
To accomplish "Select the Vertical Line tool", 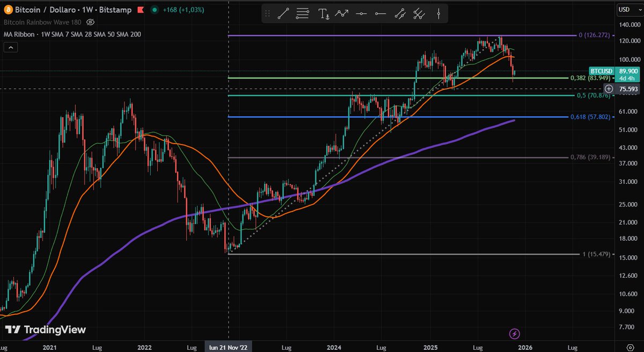I will 438,13.
